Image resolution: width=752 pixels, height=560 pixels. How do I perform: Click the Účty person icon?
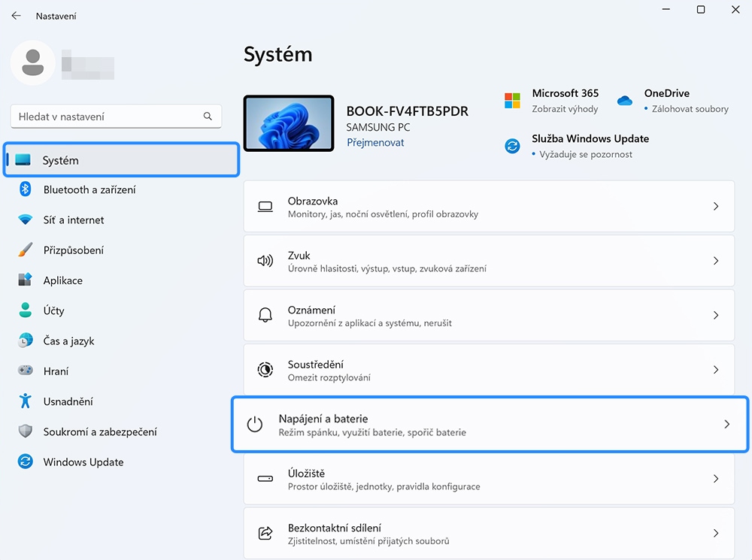pos(25,310)
